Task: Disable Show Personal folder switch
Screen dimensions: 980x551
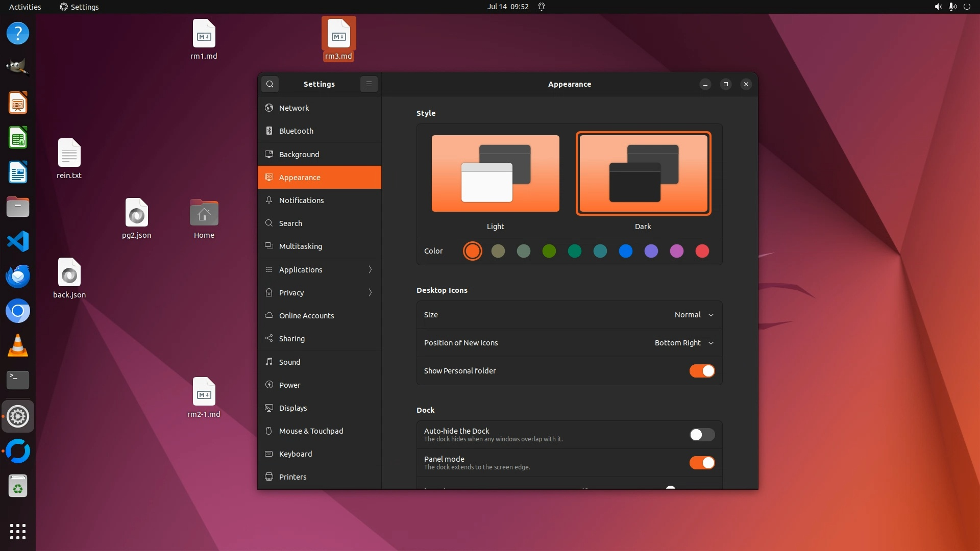Action: click(x=702, y=371)
